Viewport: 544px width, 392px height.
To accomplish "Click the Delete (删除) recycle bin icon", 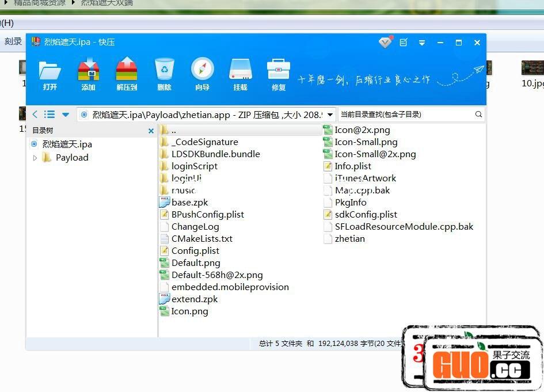I will [164, 71].
